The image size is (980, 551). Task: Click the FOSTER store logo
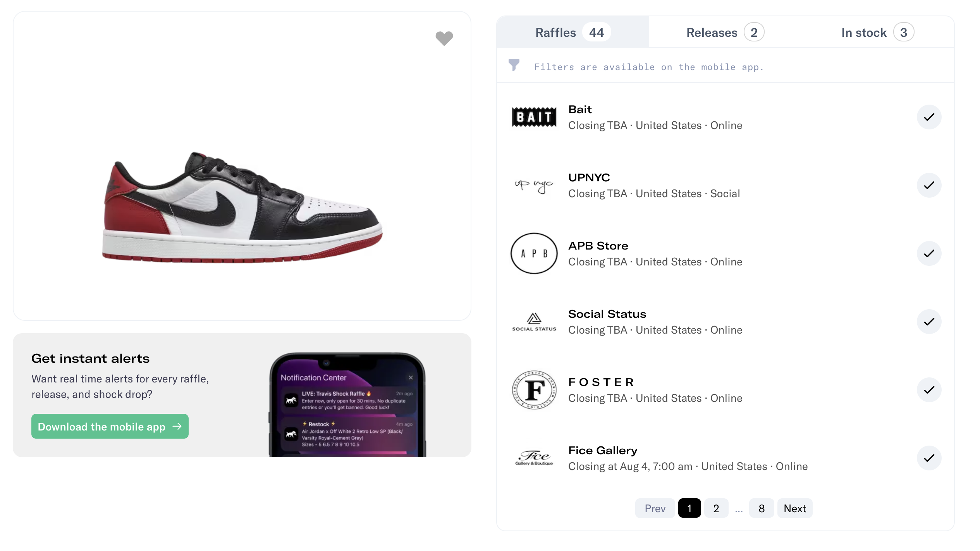coord(534,390)
